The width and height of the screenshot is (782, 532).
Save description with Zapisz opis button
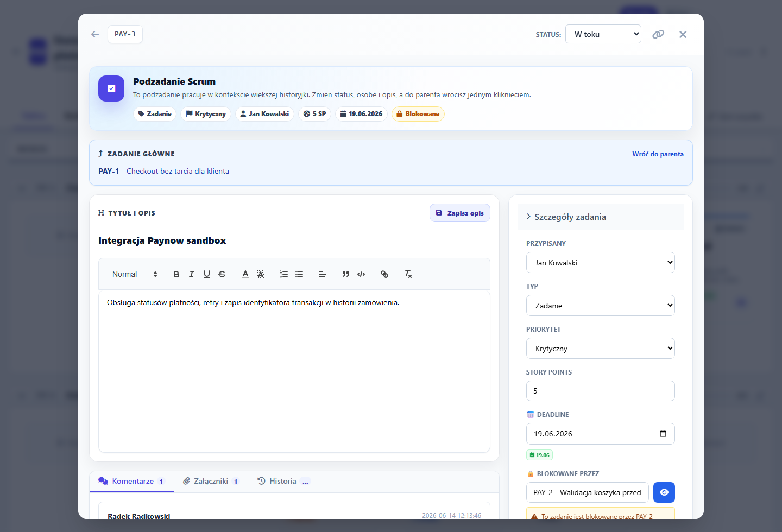coord(460,213)
